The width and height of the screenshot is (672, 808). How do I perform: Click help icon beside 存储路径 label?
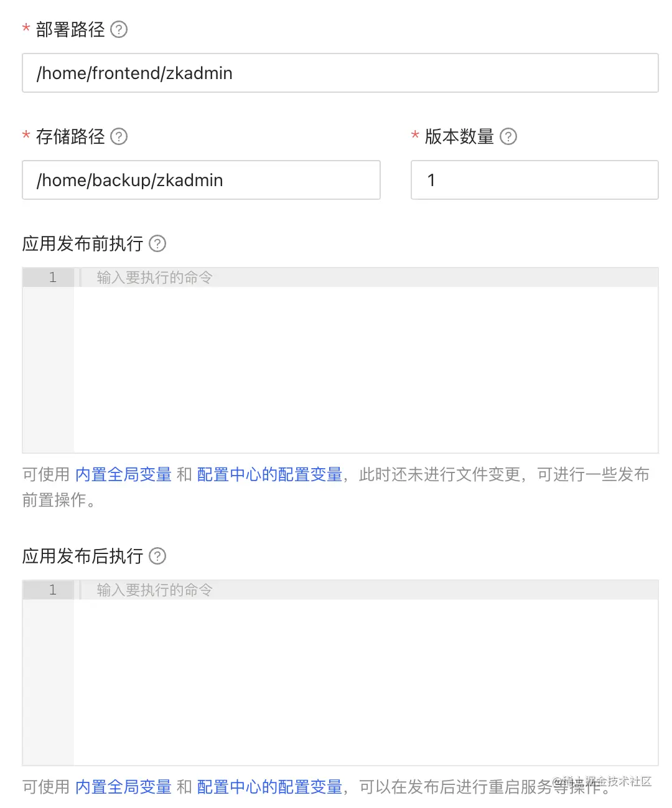(x=119, y=136)
